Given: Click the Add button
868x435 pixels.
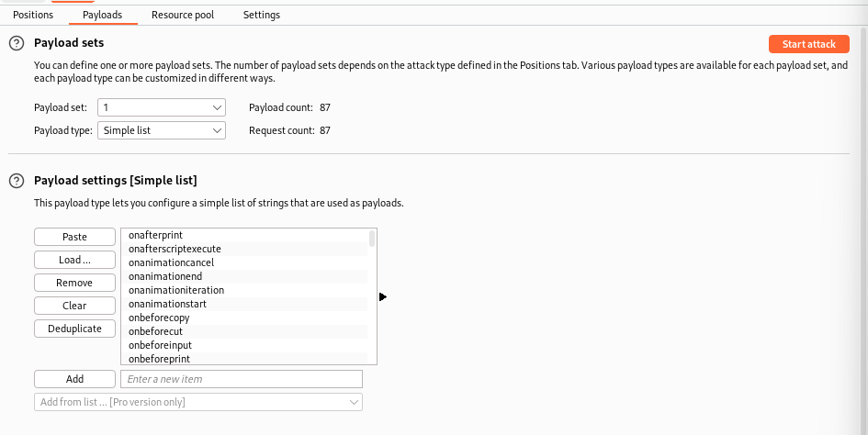Looking at the screenshot, I should point(74,379).
